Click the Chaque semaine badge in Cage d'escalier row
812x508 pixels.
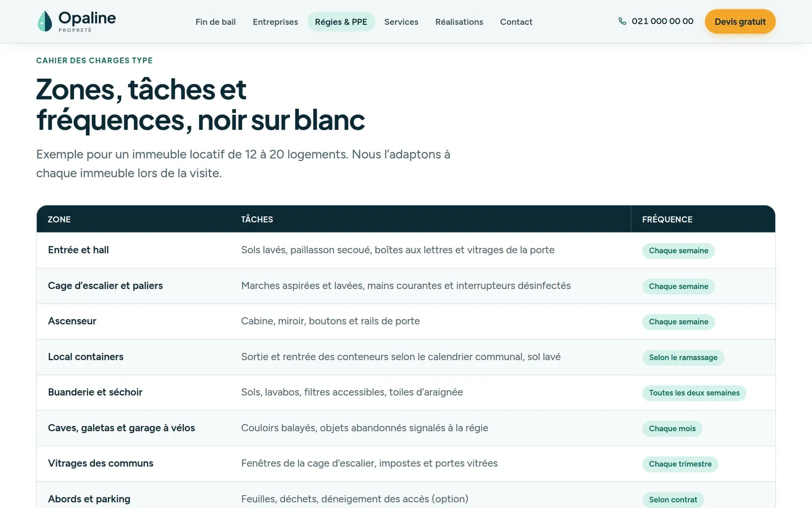(x=678, y=286)
